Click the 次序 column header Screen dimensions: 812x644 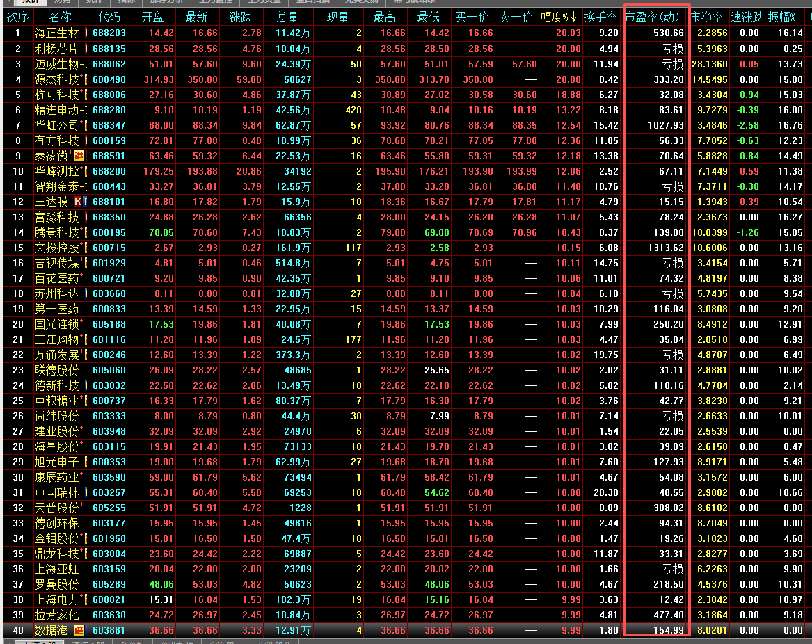(x=17, y=17)
